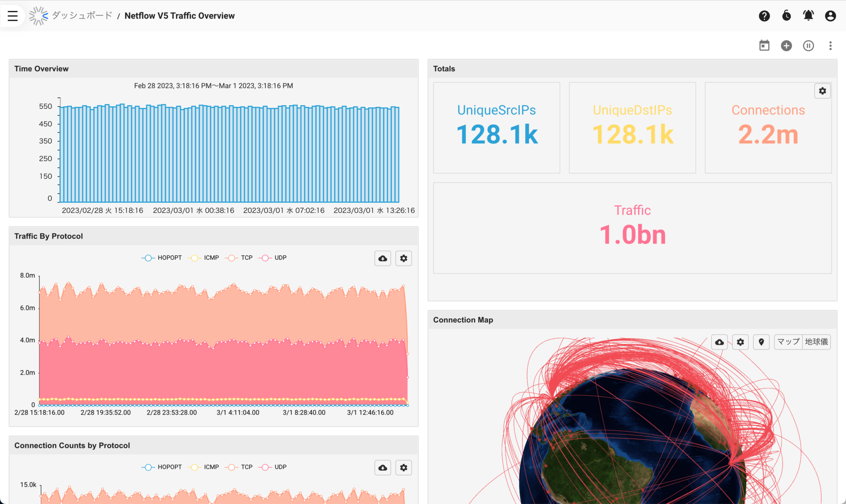Open the search history clock icon

pos(787,16)
